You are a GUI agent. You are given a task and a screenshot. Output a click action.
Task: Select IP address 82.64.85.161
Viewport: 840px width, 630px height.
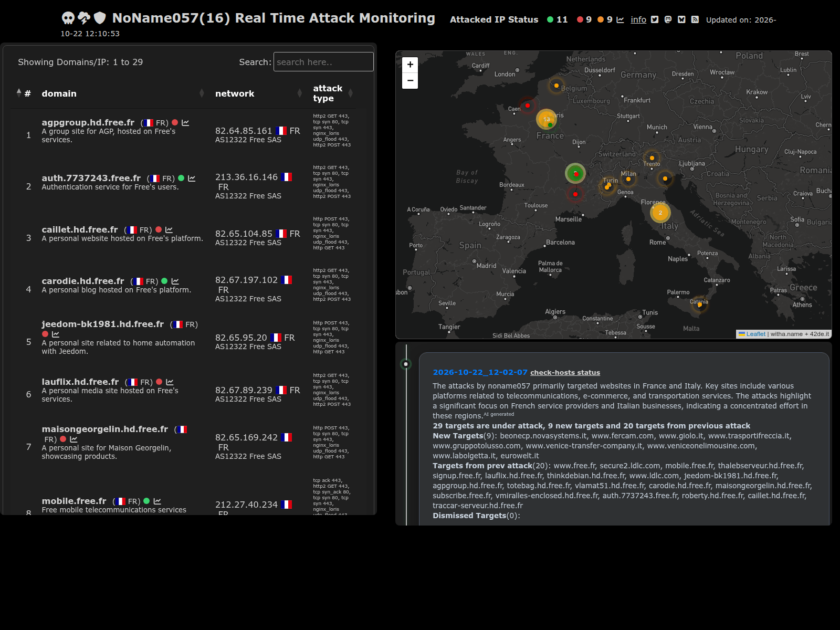coord(244,131)
